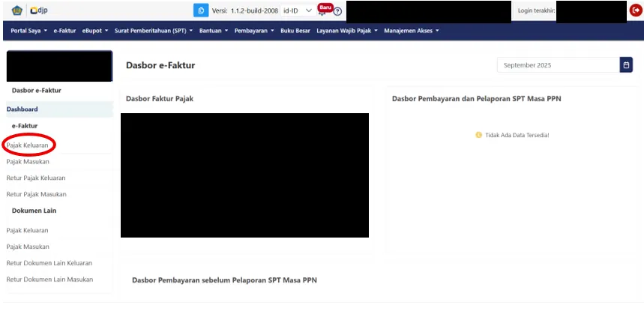Open Retur Pajak Masukan in sidebar

point(36,194)
